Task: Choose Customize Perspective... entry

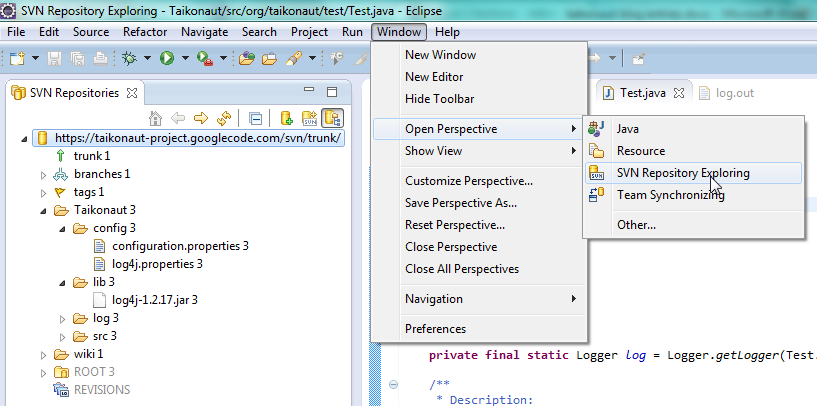Action: point(480,181)
